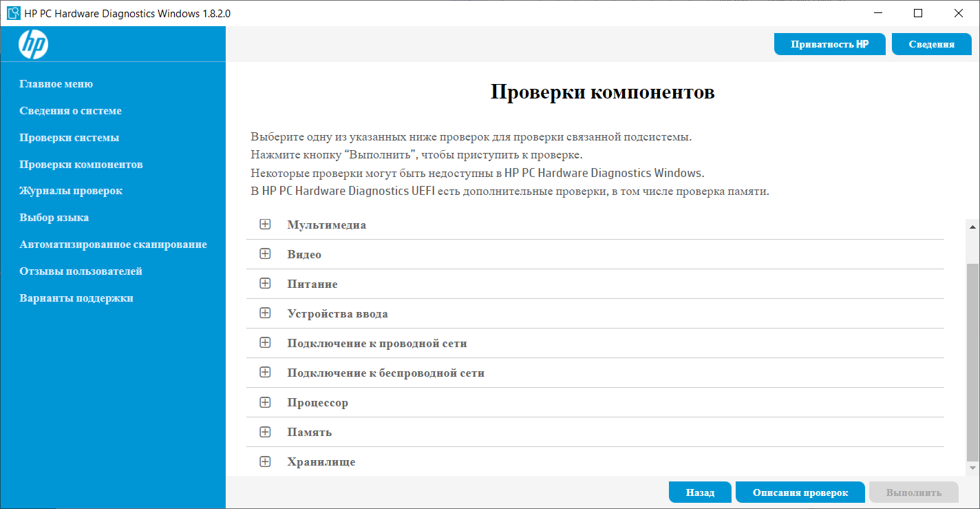Image resolution: width=980 pixels, height=509 pixels.
Task: Expand the Питание plus icon
Action: tap(265, 284)
